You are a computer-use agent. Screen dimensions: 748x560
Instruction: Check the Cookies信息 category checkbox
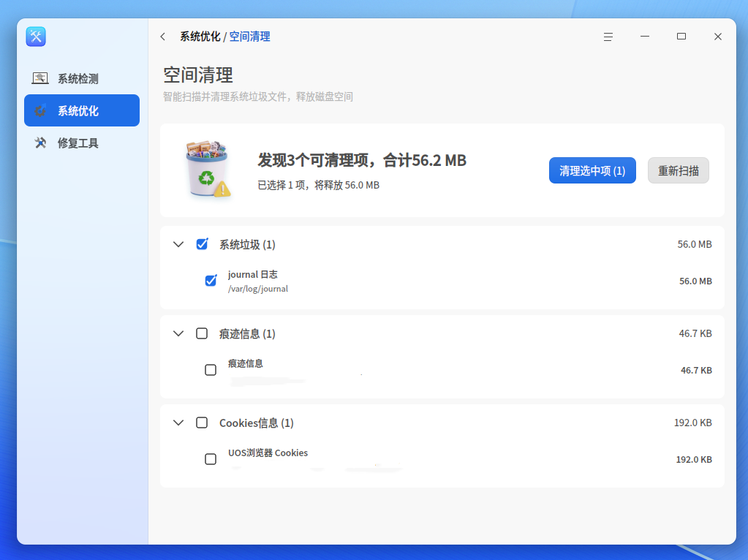click(202, 423)
